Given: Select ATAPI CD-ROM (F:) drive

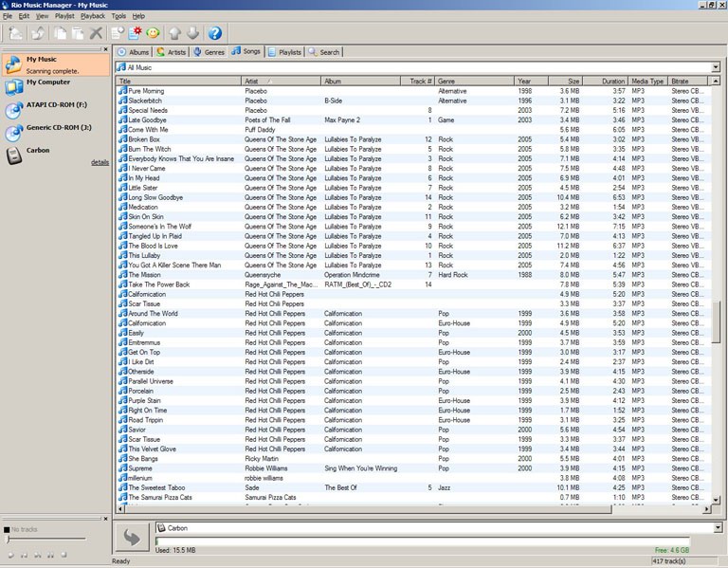Looking at the screenshot, I should coord(56,110).
